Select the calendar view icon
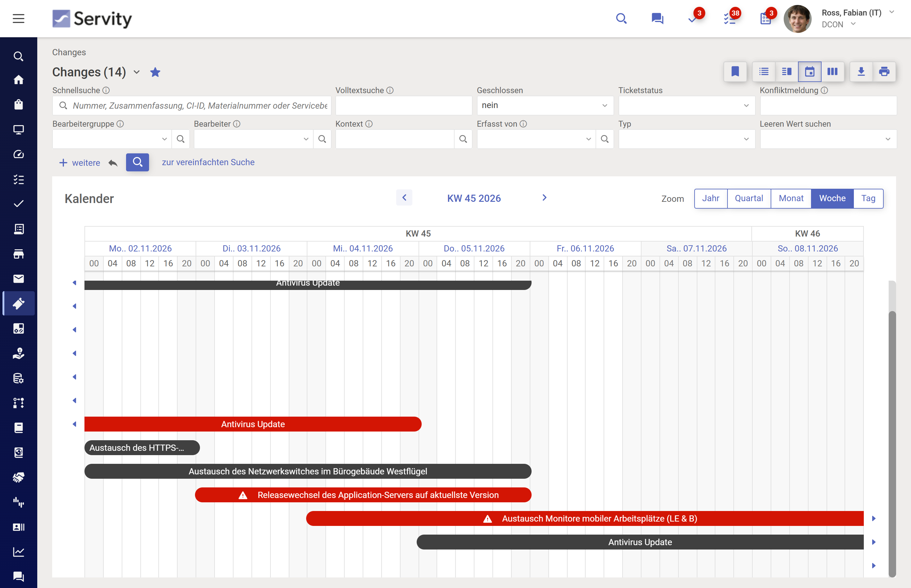911x588 pixels. [809, 71]
